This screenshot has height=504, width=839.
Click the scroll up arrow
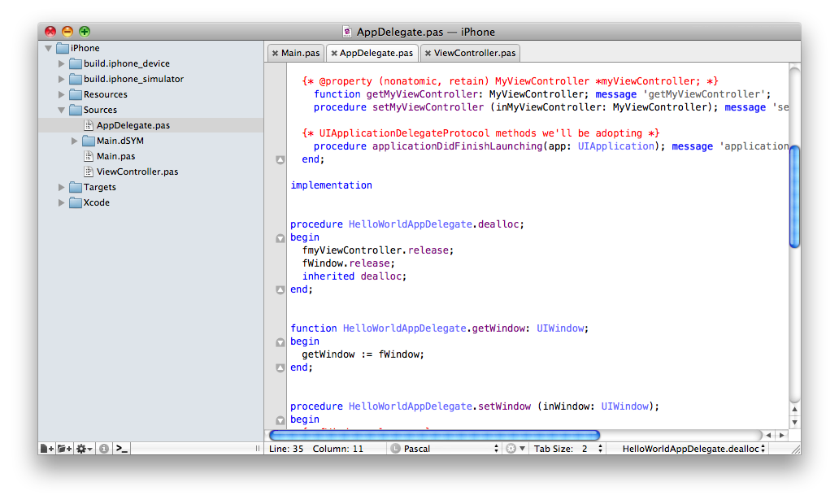click(794, 410)
